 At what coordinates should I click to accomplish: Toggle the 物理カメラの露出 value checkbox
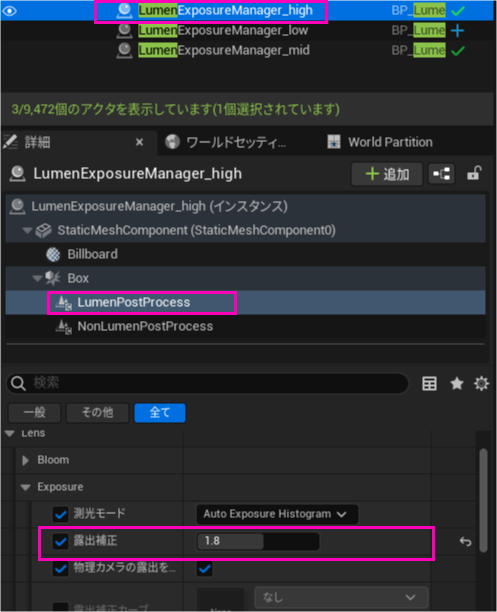[205, 569]
